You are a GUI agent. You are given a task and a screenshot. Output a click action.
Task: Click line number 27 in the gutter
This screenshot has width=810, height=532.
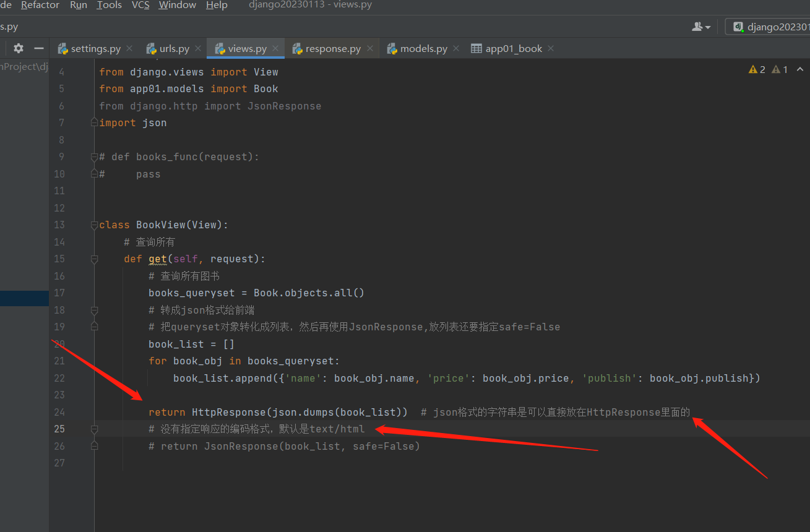point(59,463)
